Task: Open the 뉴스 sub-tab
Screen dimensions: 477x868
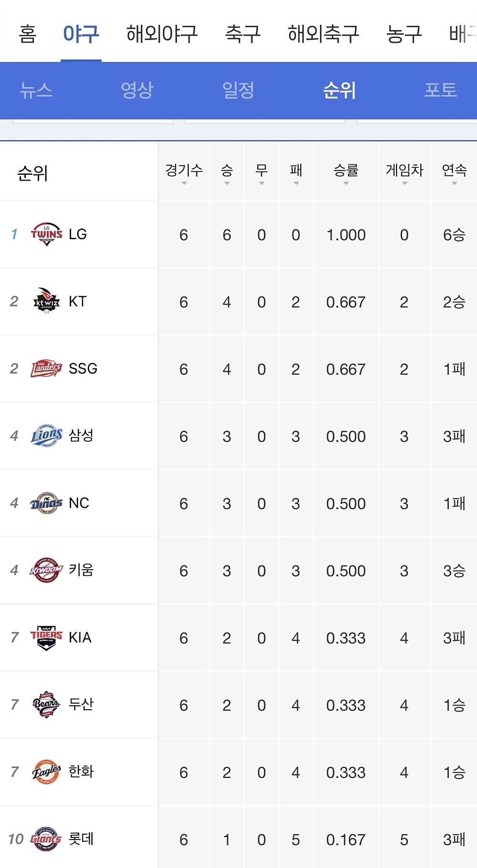Action: [36, 90]
